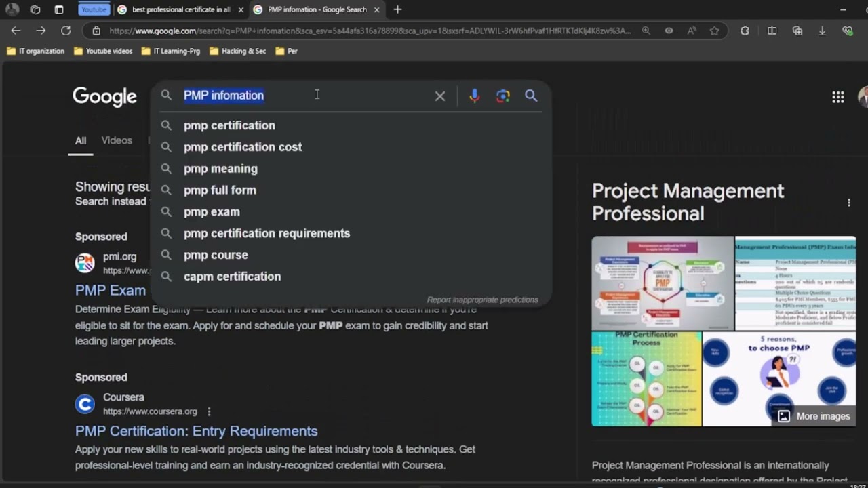Choose the pmp certification requirements suggestion
This screenshot has height=488, width=868.
[351, 233]
